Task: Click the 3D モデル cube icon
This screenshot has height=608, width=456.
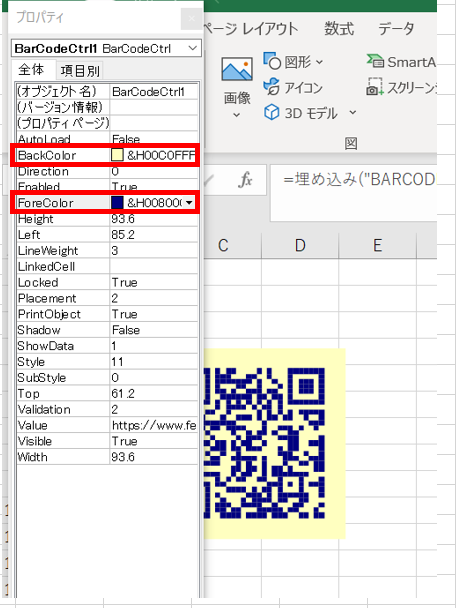Action: [271, 113]
